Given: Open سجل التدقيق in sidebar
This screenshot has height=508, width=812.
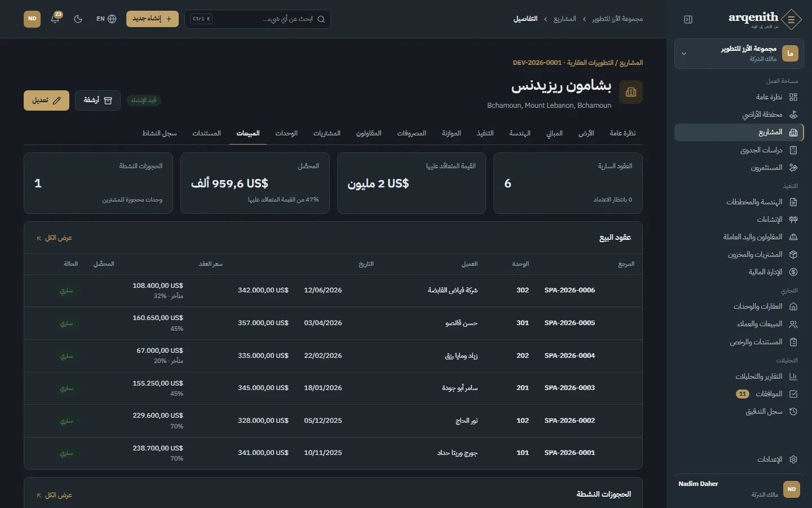Looking at the screenshot, I should [739, 411].
